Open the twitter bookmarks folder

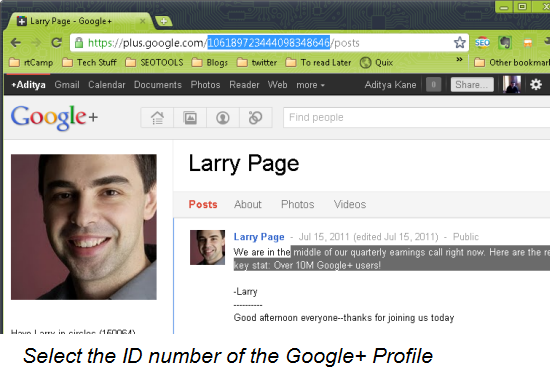(257, 63)
